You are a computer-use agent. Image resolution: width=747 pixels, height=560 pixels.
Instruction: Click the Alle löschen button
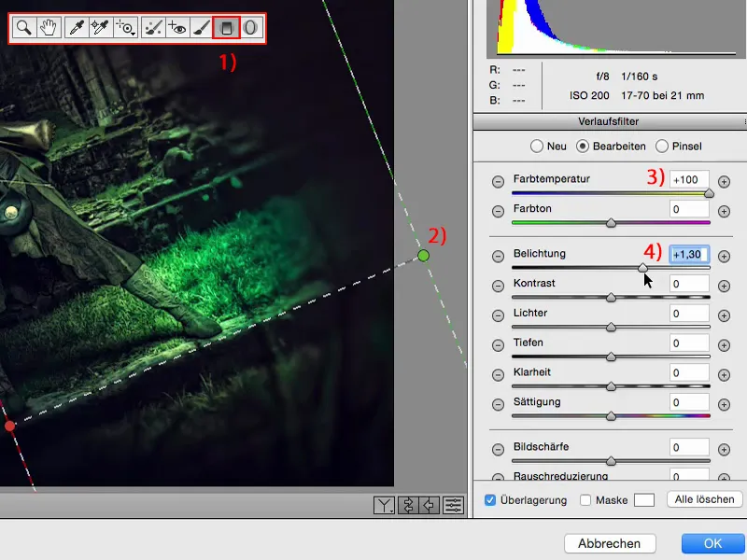tap(704, 499)
